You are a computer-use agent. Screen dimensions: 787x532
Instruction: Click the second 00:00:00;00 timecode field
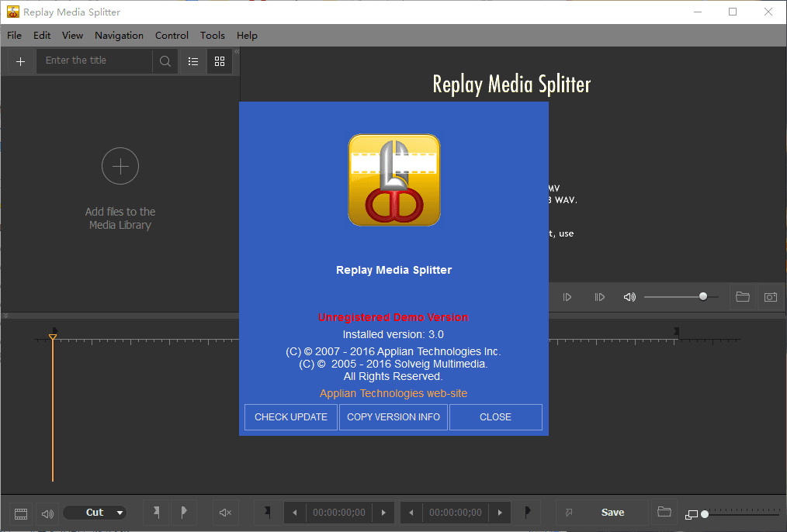[x=456, y=513]
